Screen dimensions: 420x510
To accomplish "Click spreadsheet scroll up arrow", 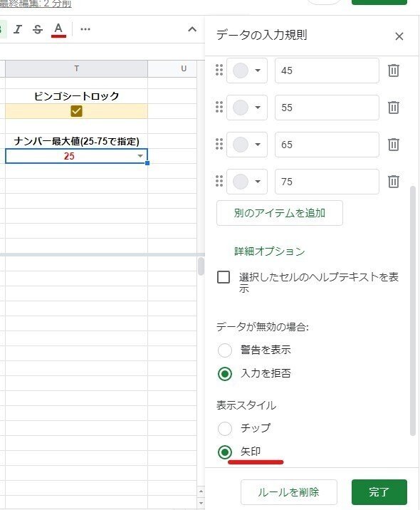I will (201, 491).
